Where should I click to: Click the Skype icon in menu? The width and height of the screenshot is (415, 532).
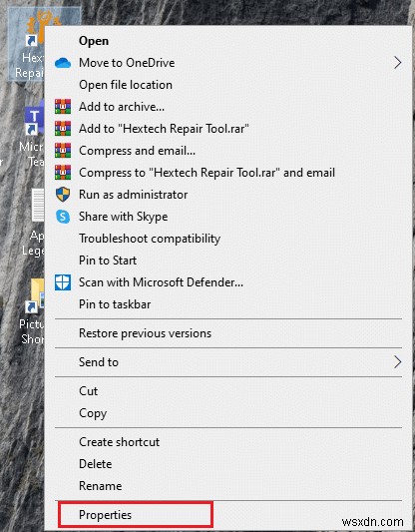pos(63,217)
